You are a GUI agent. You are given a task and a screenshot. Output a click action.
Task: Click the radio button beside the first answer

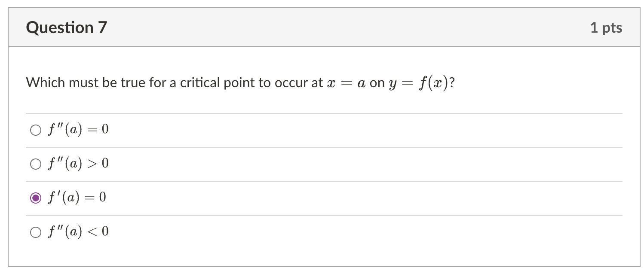click(x=36, y=129)
